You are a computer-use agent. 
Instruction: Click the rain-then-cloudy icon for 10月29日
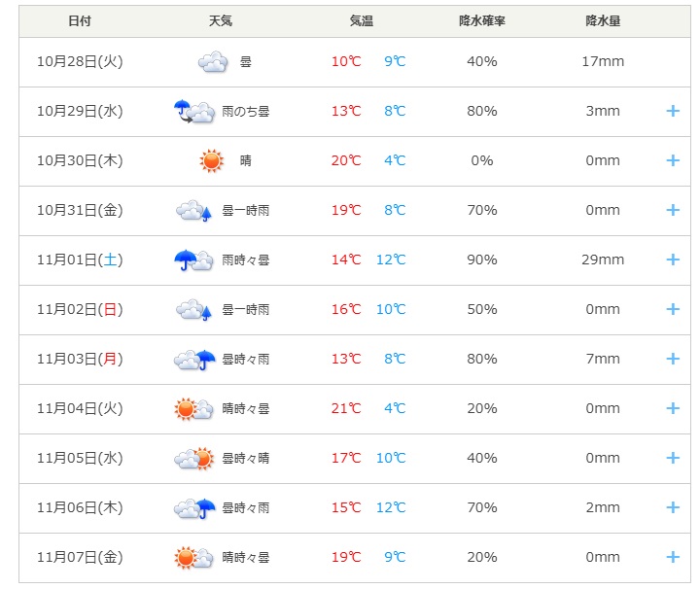pos(193,112)
